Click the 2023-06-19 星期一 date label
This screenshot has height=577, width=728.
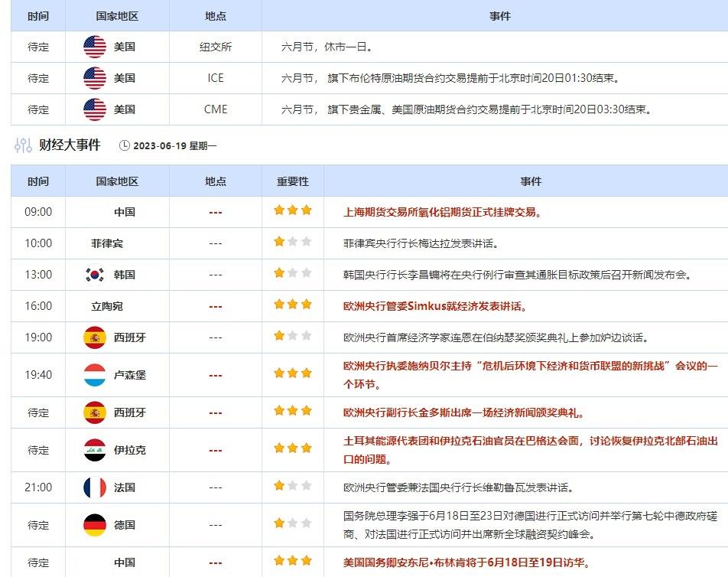coord(175,145)
